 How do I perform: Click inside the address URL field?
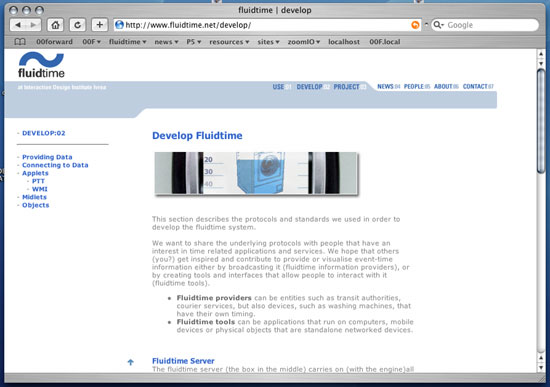[x=268, y=25]
